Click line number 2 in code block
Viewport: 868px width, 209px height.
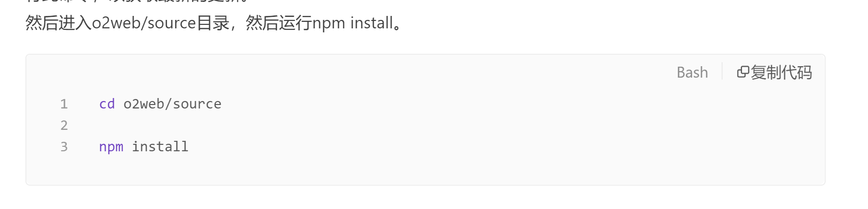(x=64, y=125)
